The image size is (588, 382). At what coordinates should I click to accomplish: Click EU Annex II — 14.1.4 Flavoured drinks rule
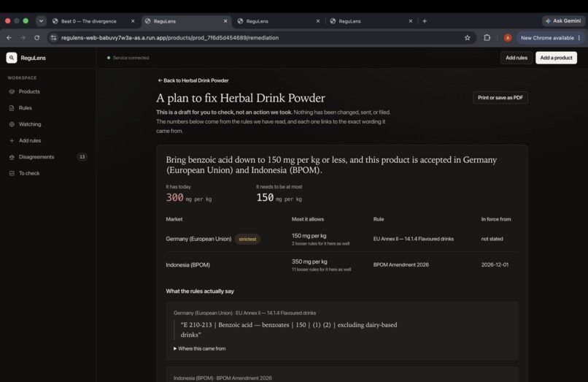[x=413, y=239]
